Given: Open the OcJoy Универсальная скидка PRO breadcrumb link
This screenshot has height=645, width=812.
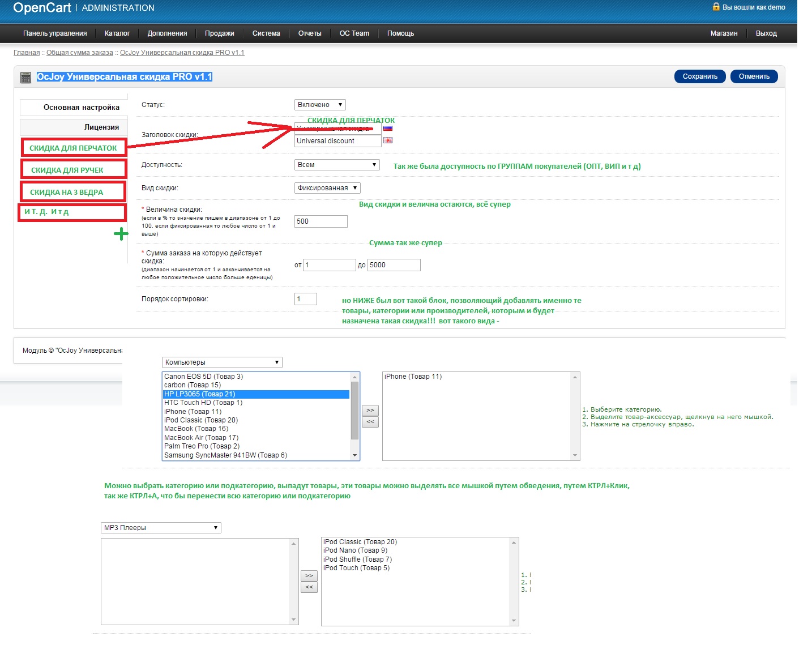Looking at the screenshot, I should coord(182,53).
